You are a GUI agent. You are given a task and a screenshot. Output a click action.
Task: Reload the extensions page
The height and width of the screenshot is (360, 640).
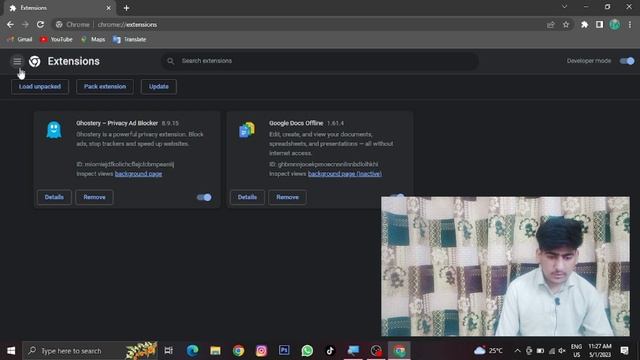point(40,24)
